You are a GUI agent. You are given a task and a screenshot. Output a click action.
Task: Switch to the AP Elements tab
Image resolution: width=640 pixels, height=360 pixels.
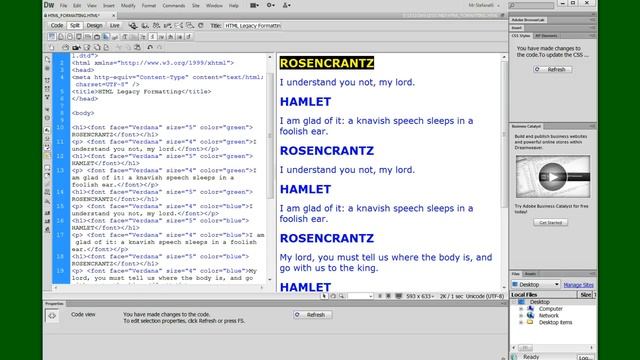coord(546,36)
